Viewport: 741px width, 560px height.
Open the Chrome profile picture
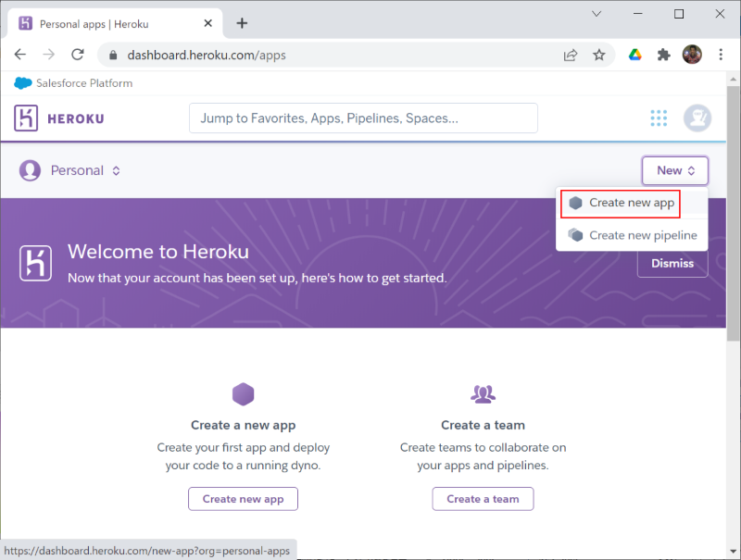[692, 55]
